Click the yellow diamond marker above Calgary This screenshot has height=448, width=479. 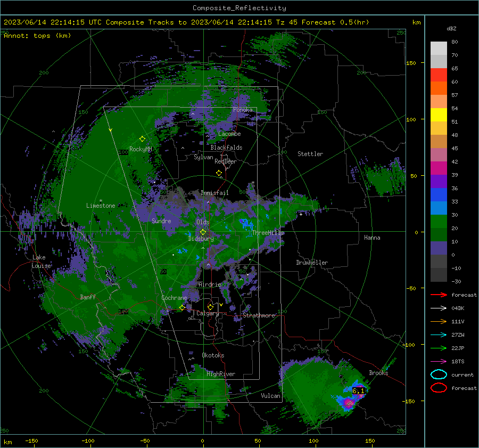(210, 307)
